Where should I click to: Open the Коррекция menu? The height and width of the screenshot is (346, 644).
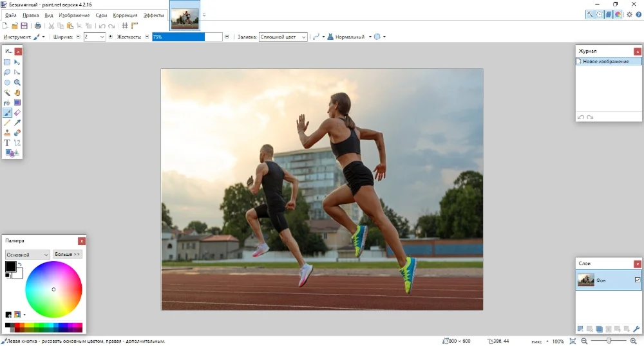[125, 15]
